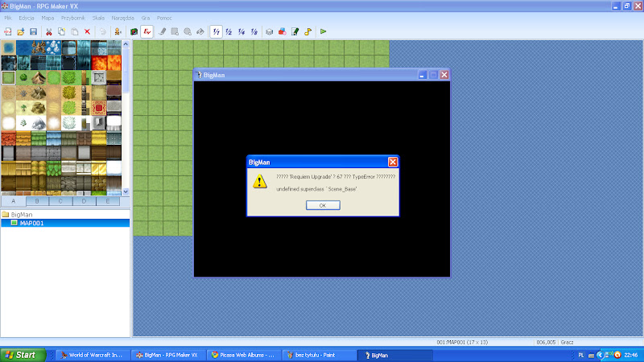
Task: Select the Rectangle drawing tool
Action: click(x=175, y=31)
